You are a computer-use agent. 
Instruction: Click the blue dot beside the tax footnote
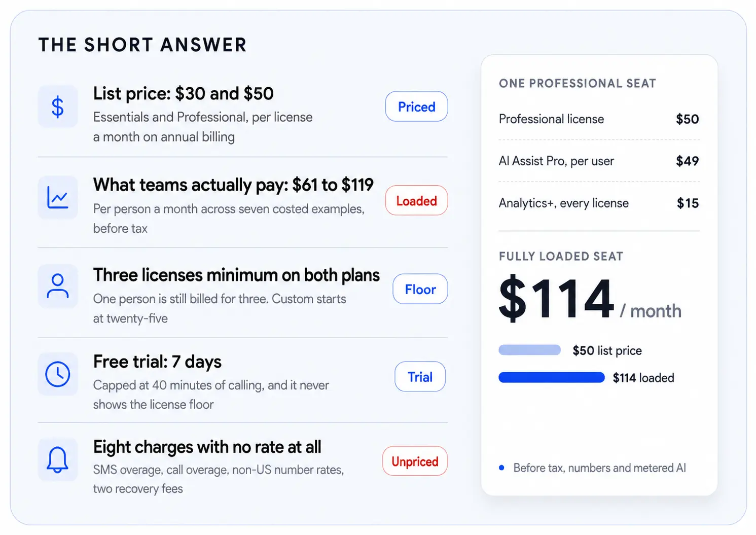pos(501,468)
